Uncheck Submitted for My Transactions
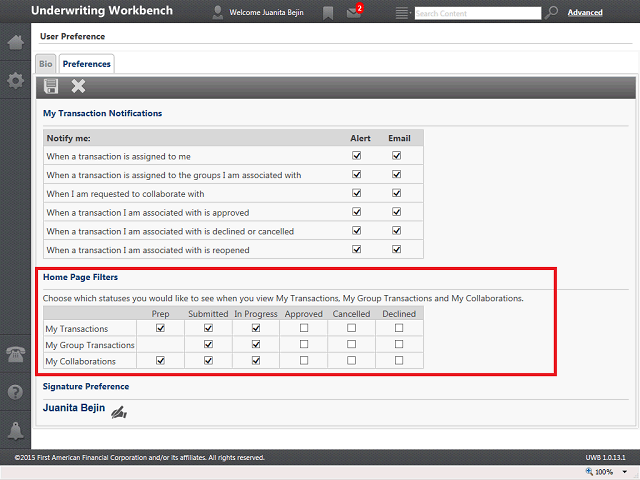The width and height of the screenshot is (640, 480). [208, 328]
